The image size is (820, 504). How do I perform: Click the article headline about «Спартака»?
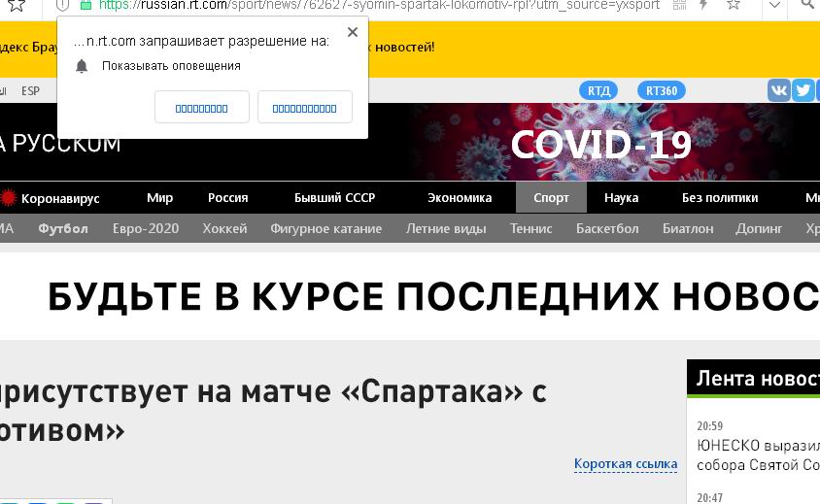click(274, 412)
